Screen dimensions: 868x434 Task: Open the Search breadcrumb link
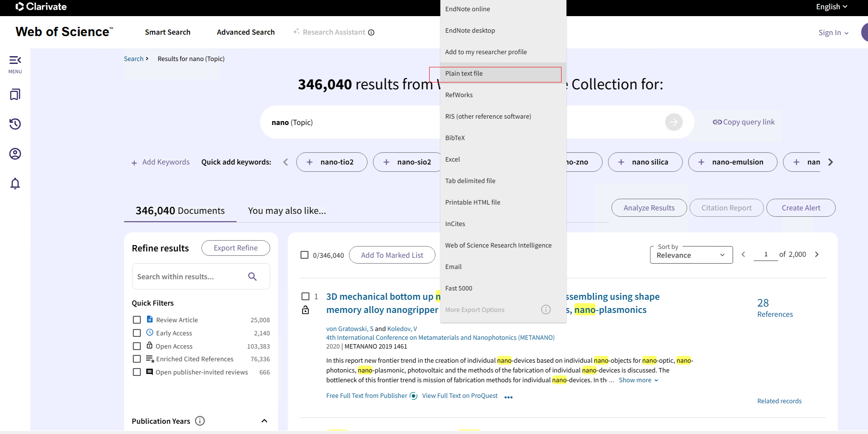(133, 59)
